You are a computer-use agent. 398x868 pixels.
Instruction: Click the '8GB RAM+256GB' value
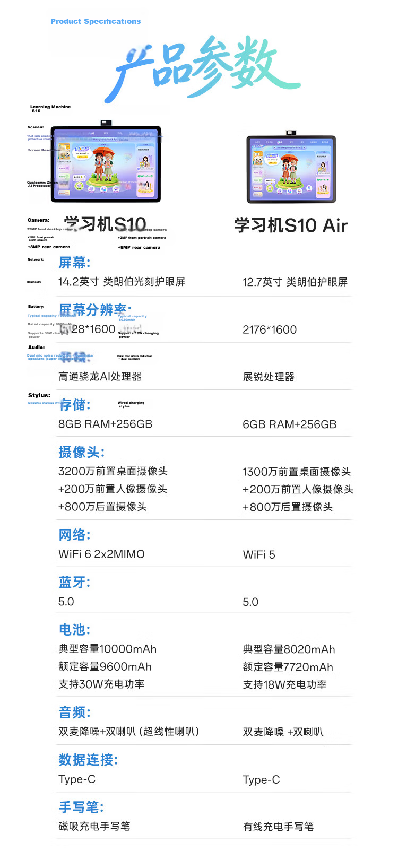tap(105, 424)
